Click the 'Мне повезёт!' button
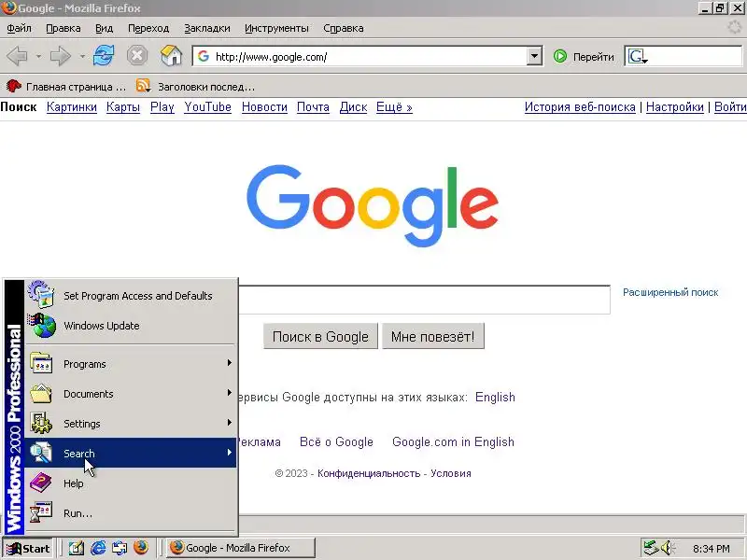The height and width of the screenshot is (560, 747). coord(433,336)
